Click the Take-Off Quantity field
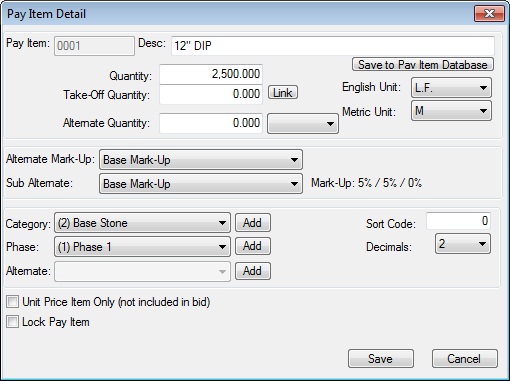The width and height of the screenshot is (510, 381). [211, 94]
